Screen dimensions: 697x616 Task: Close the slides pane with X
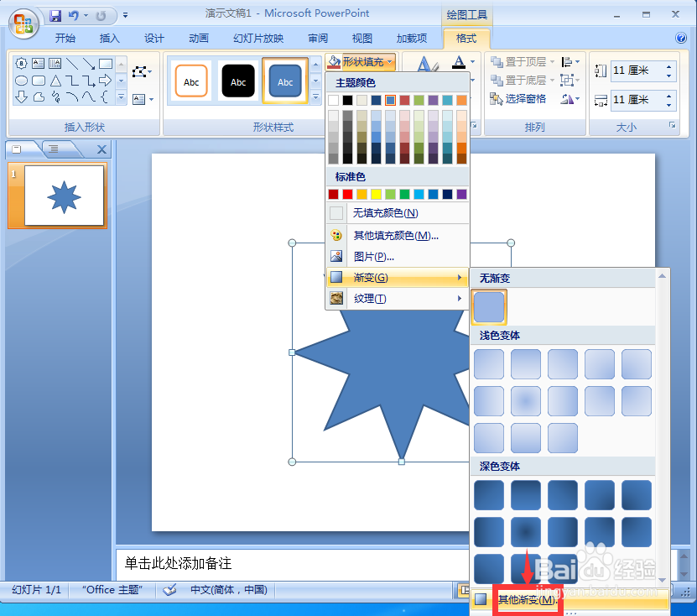click(101, 149)
